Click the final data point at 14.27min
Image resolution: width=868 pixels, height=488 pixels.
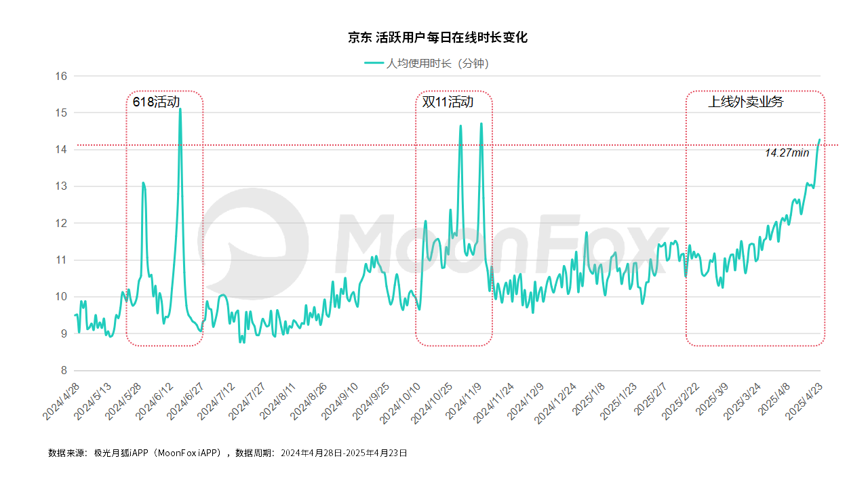(819, 140)
